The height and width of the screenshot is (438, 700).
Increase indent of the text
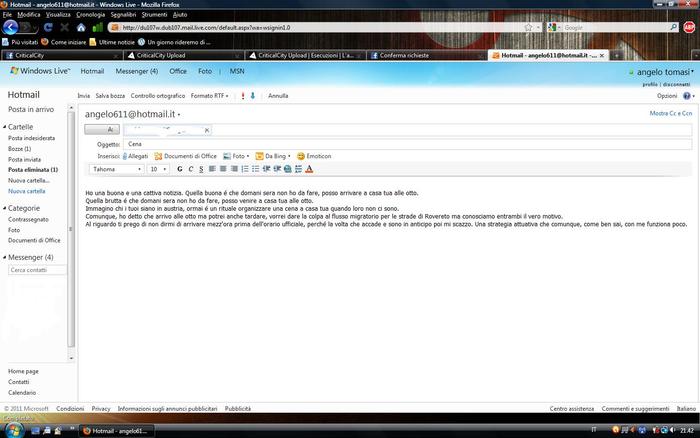(277, 169)
